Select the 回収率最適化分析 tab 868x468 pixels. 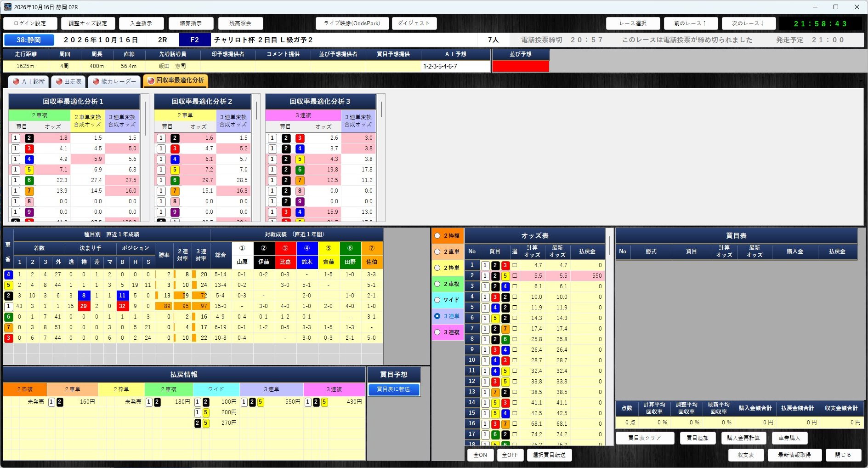pos(176,80)
